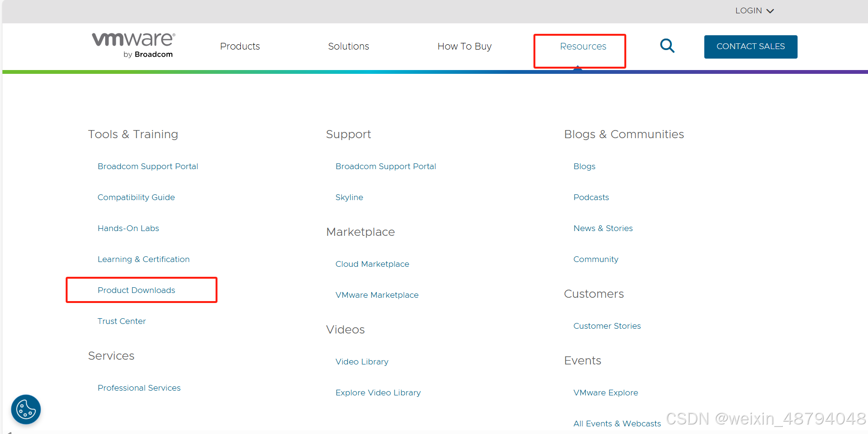The width and height of the screenshot is (868, 434).
Task: Open Broadcom Support Portal under Tools & Training
Action: coord(148,166)
